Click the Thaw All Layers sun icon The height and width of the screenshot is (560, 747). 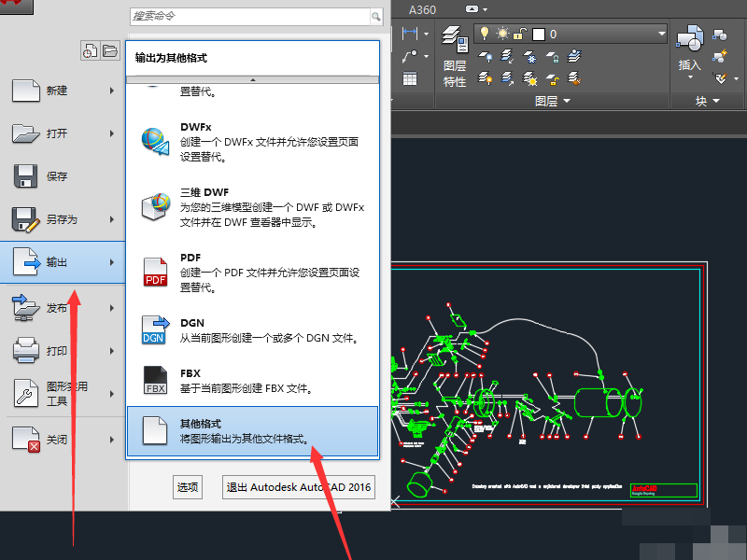[529, 78]
